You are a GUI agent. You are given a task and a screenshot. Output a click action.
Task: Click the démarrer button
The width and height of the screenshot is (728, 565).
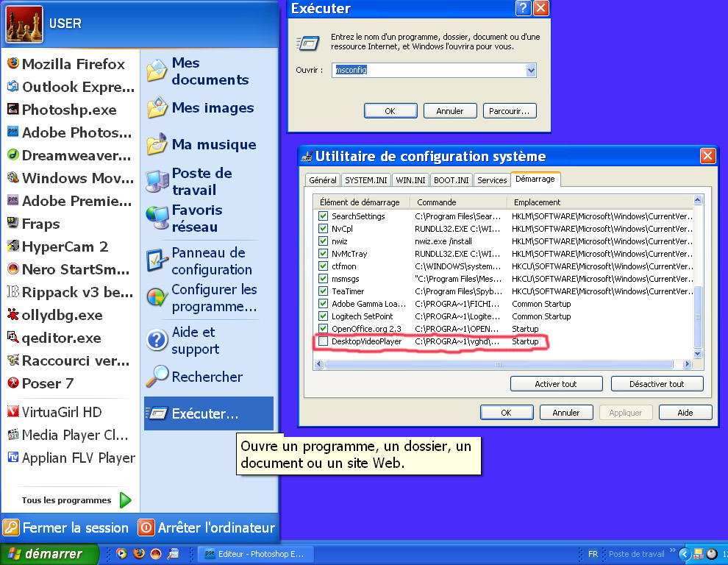pos(49,554)
